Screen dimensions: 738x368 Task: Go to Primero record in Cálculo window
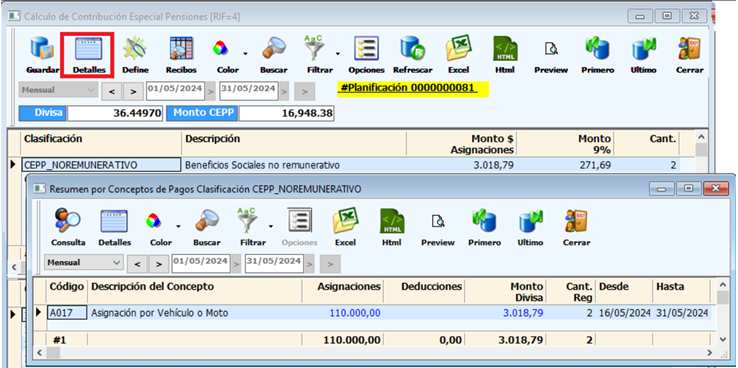point(597,49)
